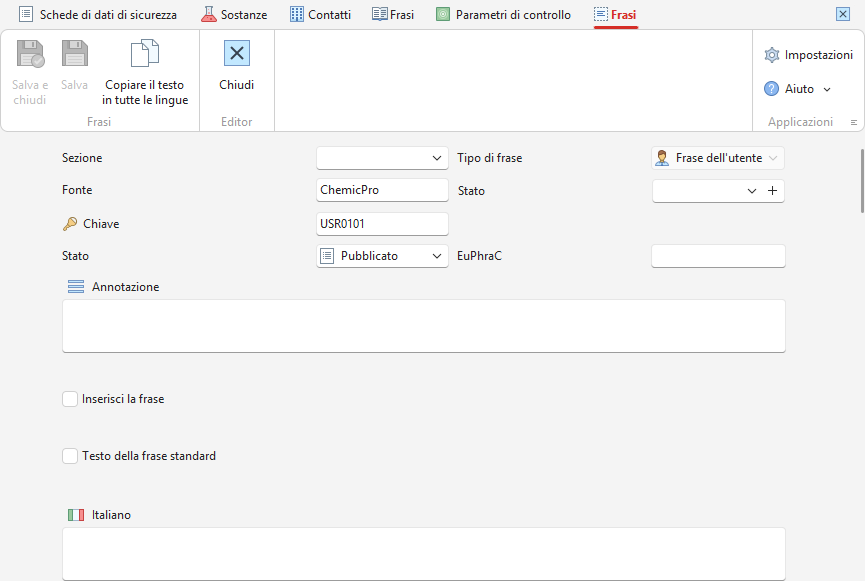Close the tab bar with the X button
The image size is (865, 581).
pos(843,14)
